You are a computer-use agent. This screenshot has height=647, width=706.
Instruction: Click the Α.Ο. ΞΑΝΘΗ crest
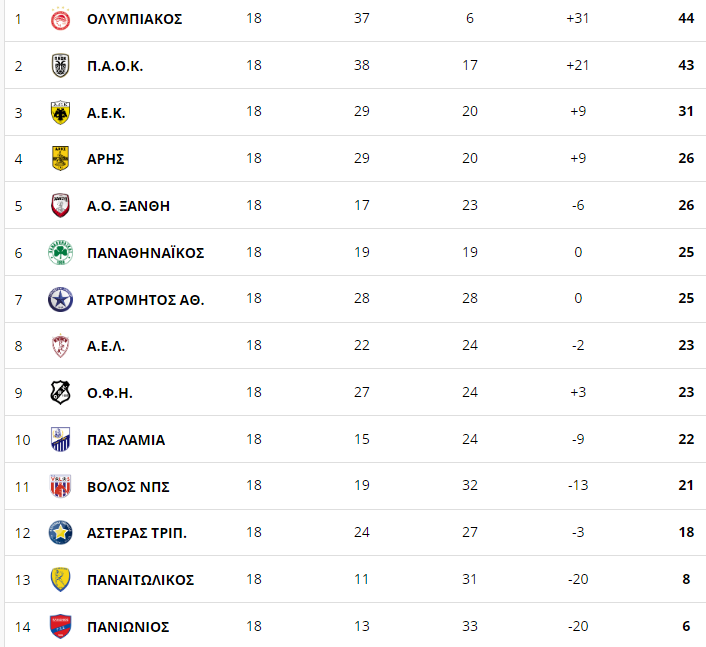[x=60, y=205]
